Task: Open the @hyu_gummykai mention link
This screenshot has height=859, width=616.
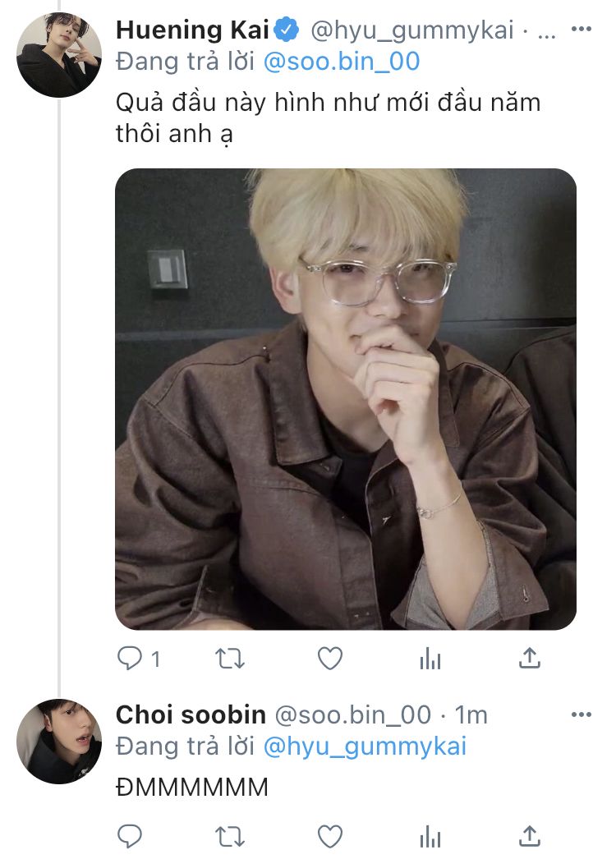Action: pyautogui.click(x=365, y=746)
